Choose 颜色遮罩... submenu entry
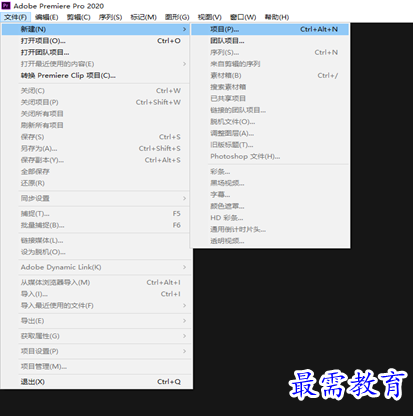 (x=270, y=206)
